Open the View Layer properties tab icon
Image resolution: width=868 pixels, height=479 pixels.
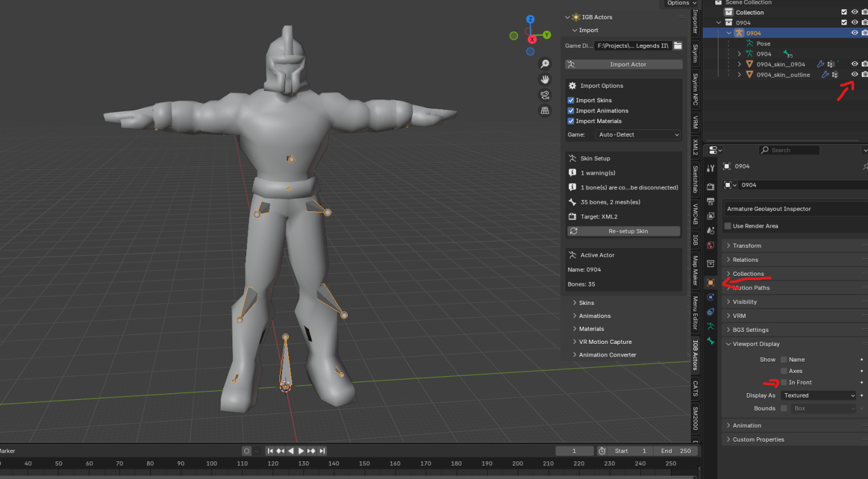pyautogui.click(x=711, y=216)
